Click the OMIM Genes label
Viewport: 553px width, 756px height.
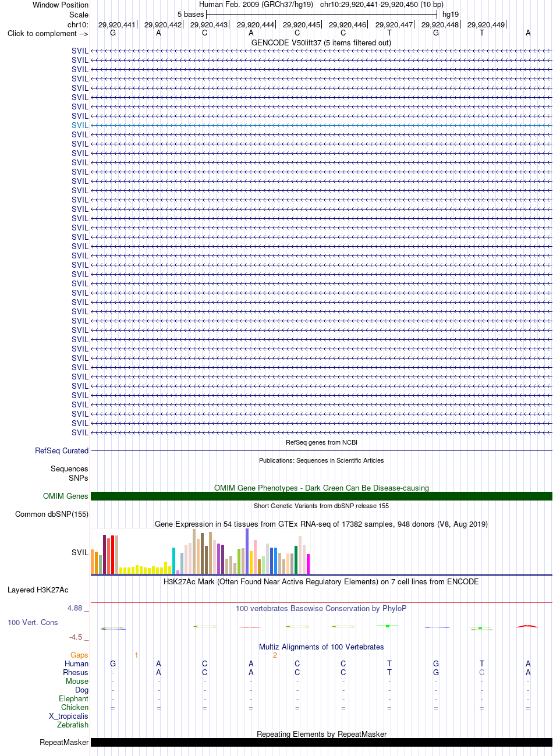(66, 496)
